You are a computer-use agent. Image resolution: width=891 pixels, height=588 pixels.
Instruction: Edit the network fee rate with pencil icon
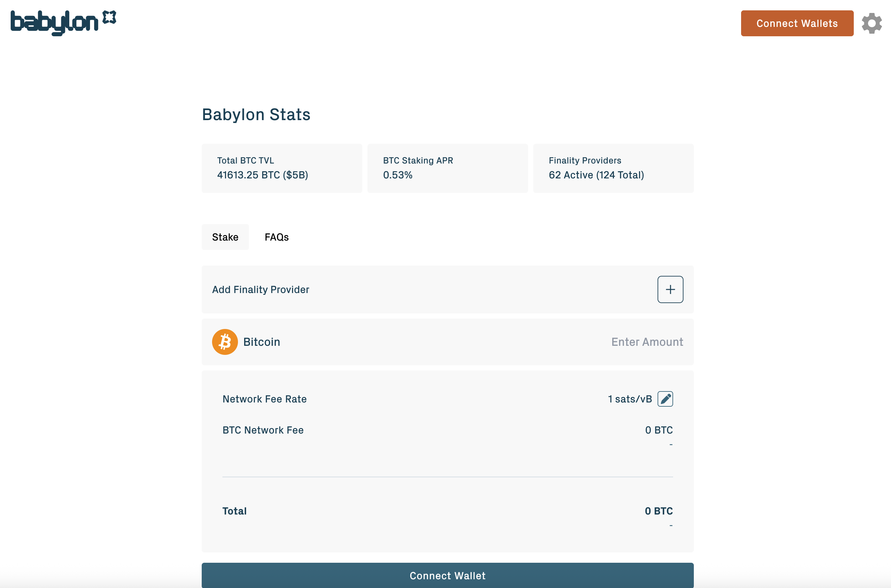pos(666,399)
